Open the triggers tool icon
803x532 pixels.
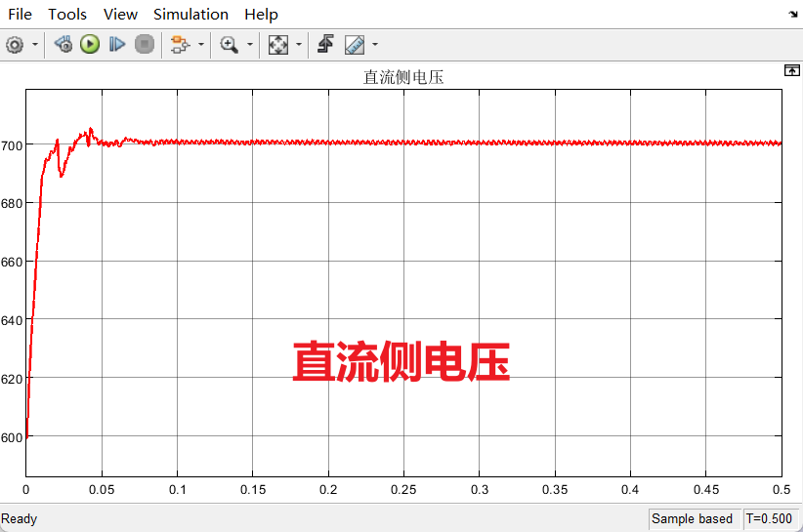coord(325,44)
